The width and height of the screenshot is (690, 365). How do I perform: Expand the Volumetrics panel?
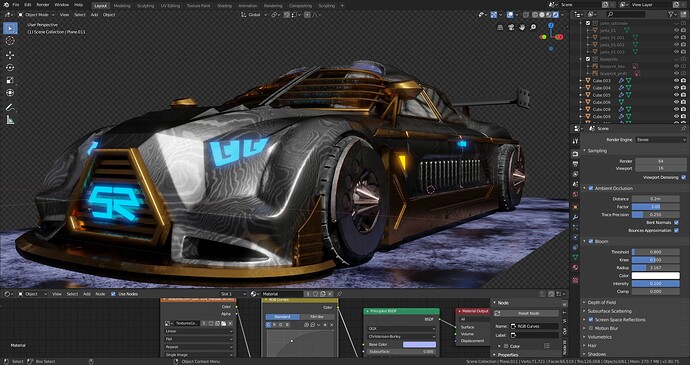pos(599,337)
